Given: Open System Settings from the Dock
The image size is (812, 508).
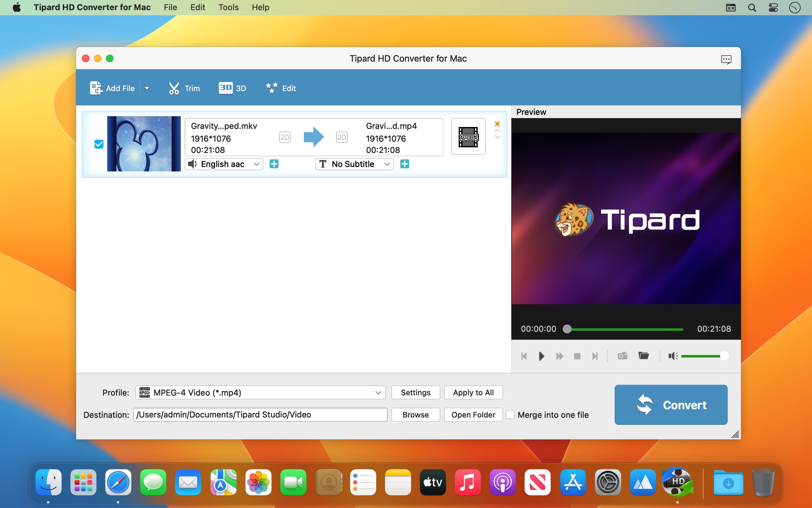Looking at the screenshot, I should 608,483.
